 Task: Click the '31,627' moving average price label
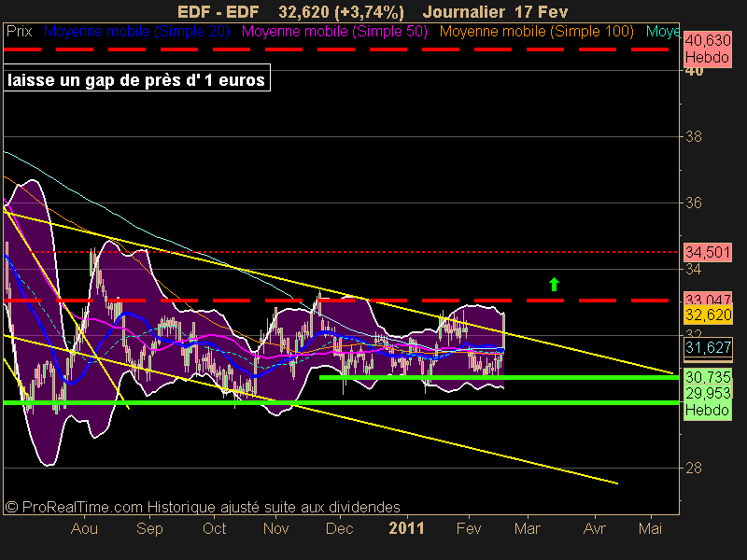pyautogui.click(x=708, y=347)
